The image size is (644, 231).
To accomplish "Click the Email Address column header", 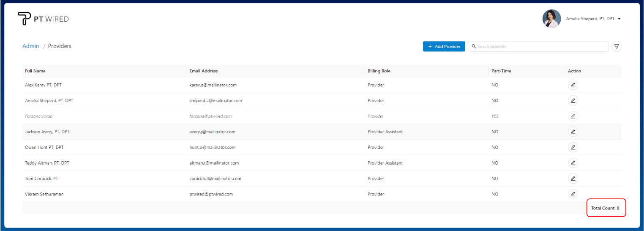I will click(x=204, y=71).
